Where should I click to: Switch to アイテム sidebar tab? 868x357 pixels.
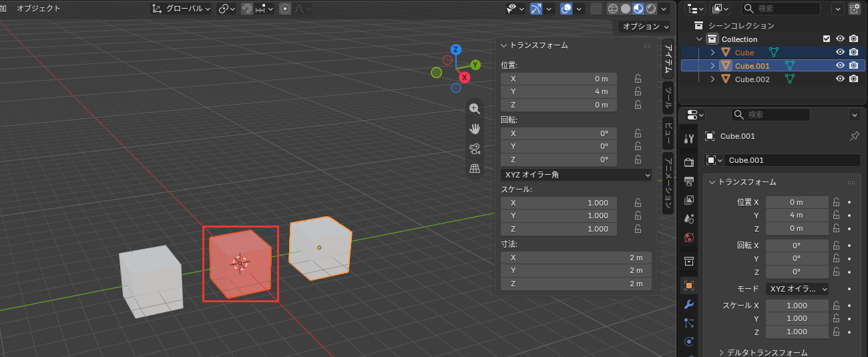tap(667, 59)
